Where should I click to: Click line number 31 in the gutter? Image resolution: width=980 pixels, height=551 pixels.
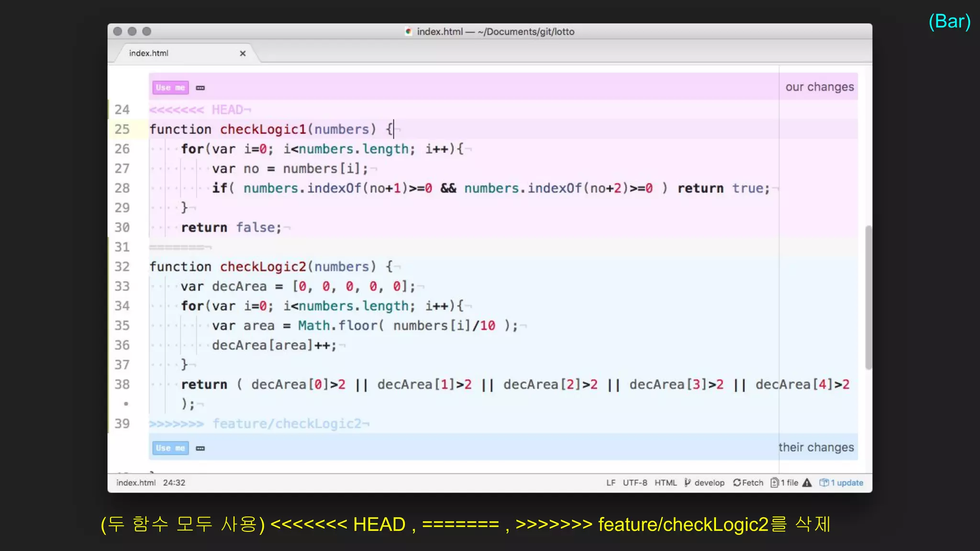pyautogui.click(x=122, y=247)
